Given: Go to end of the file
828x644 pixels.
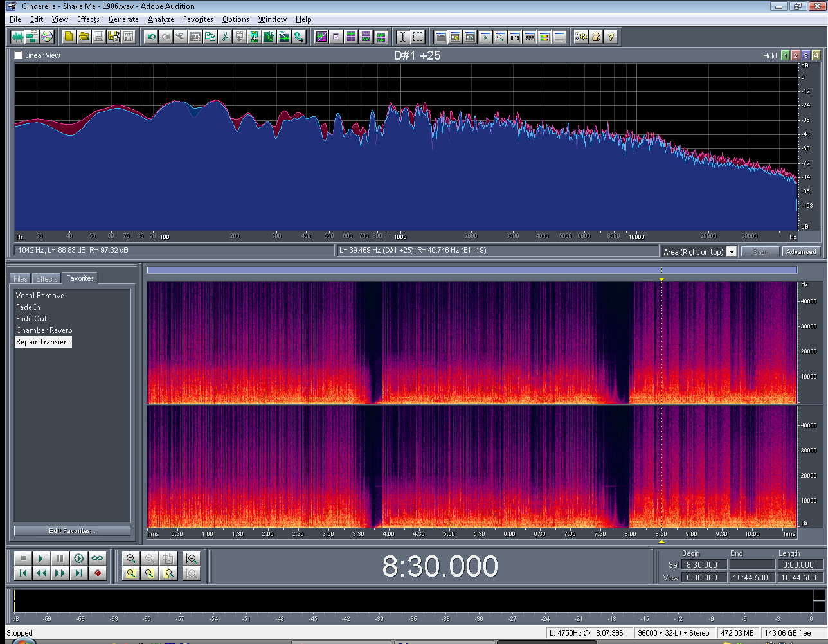Looking at the screenshot, I should pos(78,573).
